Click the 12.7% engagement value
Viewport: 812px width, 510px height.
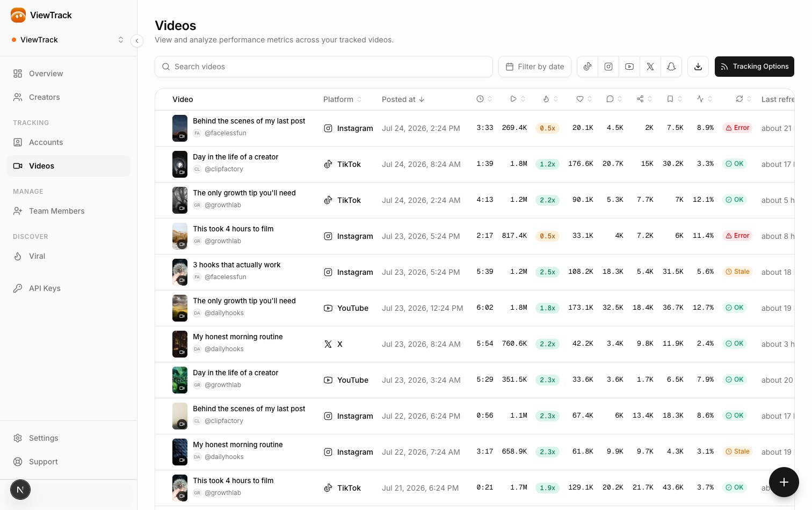[703, 308]
